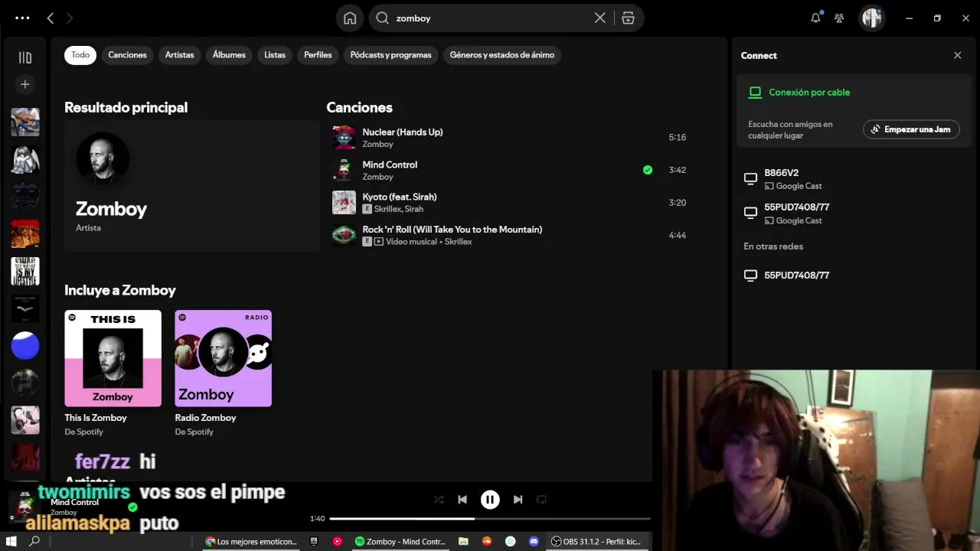
Task: Click the plus create-playlist button
Action: 25,84
